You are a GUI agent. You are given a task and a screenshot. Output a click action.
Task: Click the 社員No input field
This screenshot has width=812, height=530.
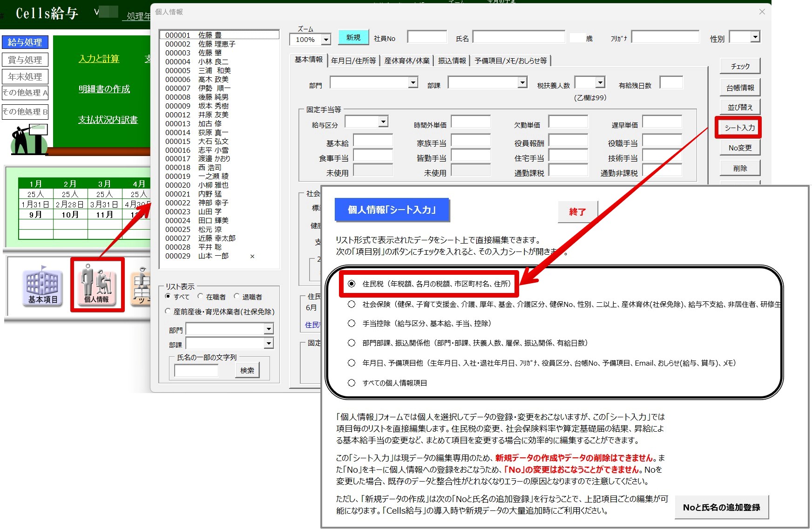click(427, 37)
